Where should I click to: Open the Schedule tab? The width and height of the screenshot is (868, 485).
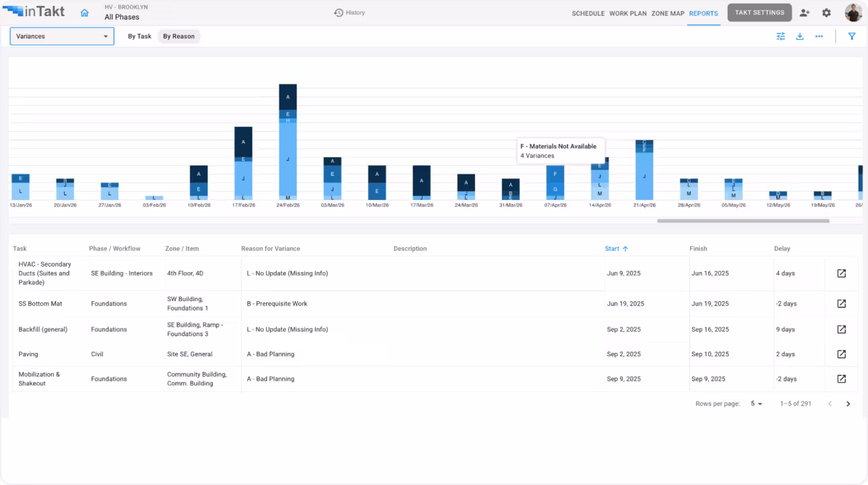(588, 13)
